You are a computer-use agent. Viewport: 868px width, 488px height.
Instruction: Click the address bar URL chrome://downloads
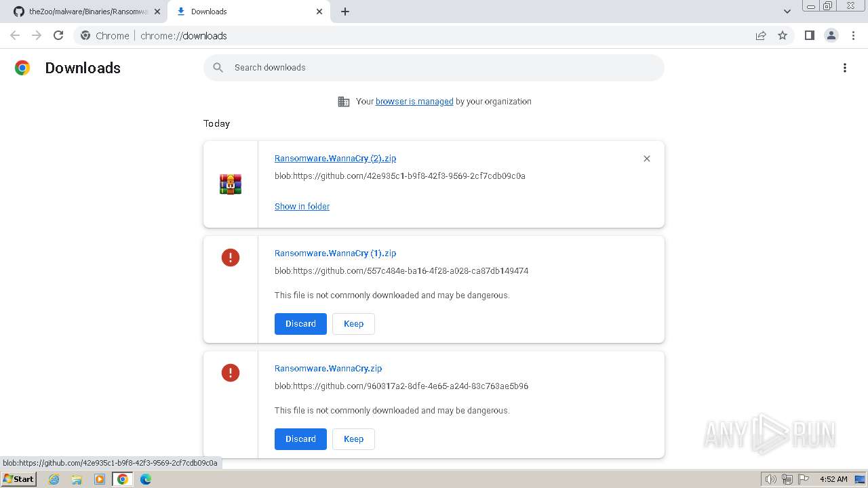coord(184,36)
